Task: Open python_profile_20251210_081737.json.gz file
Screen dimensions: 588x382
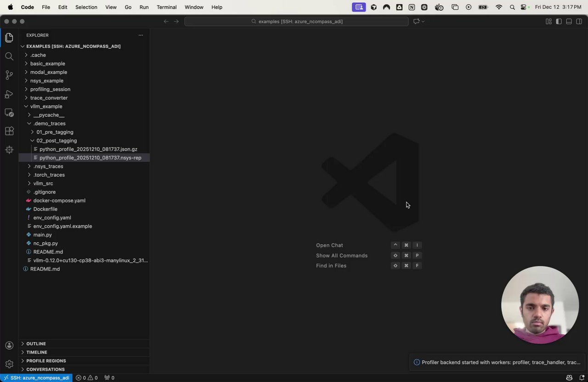Action: point(84,149)
